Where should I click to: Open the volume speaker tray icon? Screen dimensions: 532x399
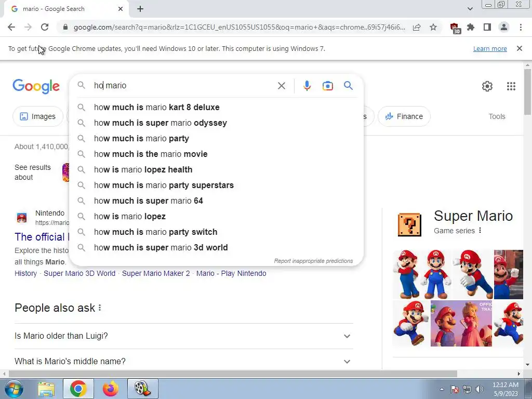coord(479,389)
